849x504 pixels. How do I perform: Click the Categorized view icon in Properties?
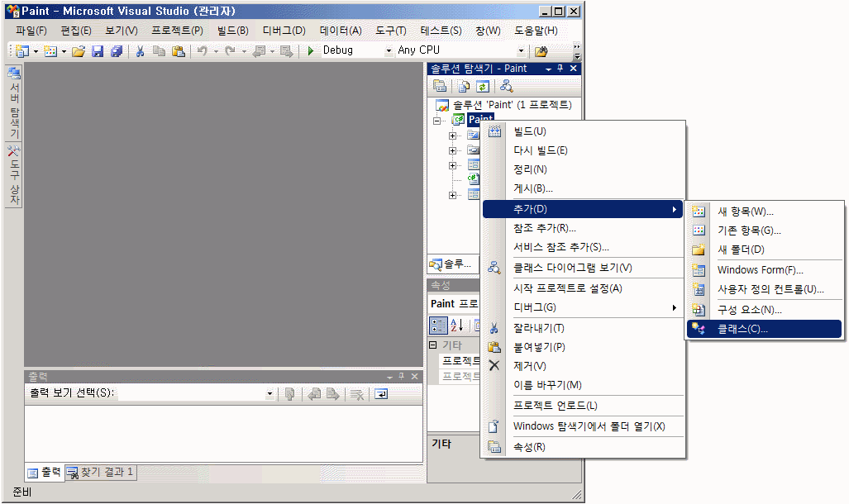[438, 326]
